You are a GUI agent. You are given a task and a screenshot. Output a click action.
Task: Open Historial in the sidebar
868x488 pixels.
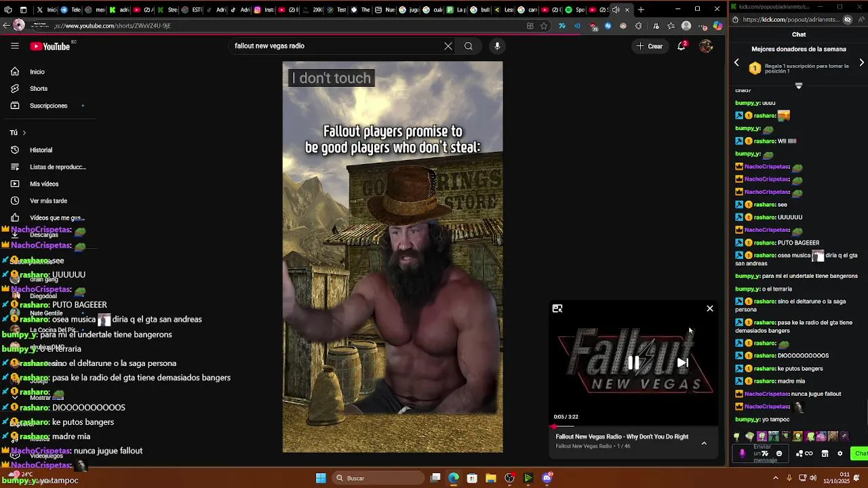coord(41,150)
